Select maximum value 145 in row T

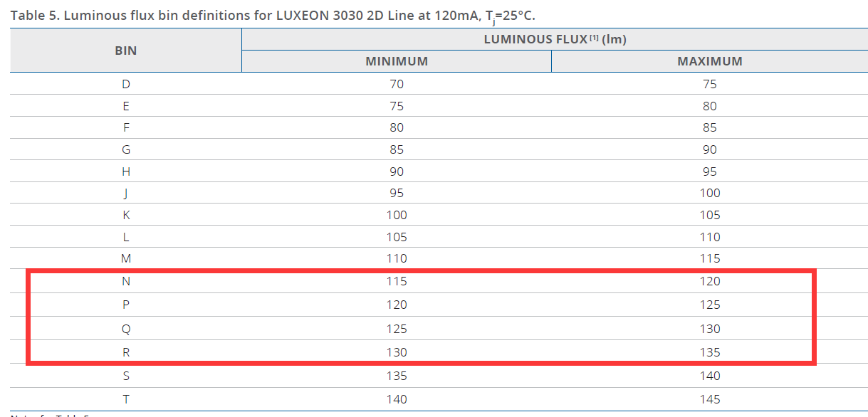[710, 399]
